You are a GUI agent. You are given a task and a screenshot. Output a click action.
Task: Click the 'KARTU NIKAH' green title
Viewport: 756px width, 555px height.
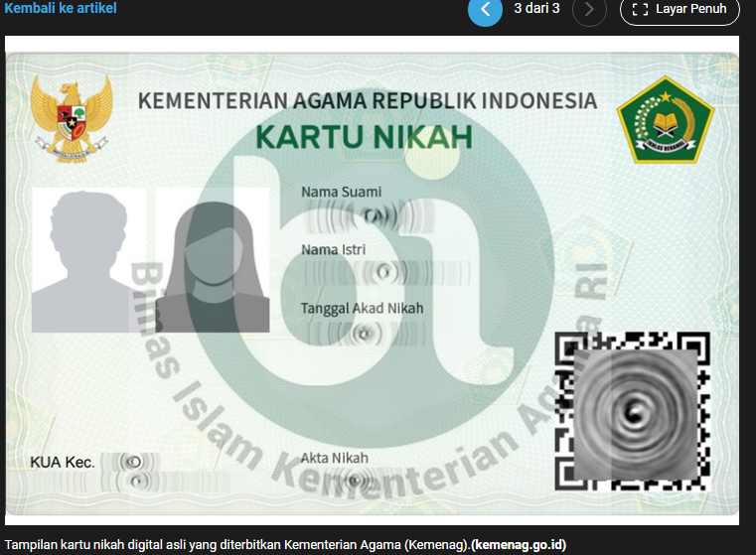tap(364, 137)
